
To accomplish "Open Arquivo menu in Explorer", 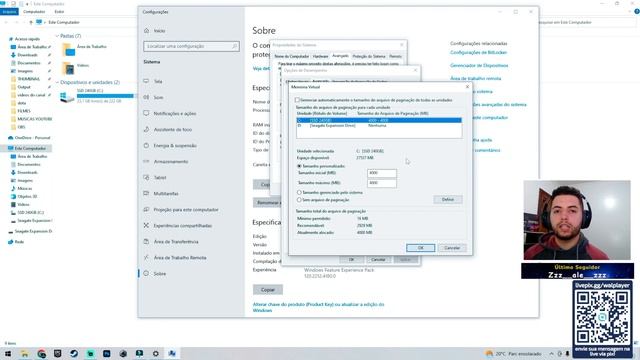I will pyautogui.click(x=9, y=12).
